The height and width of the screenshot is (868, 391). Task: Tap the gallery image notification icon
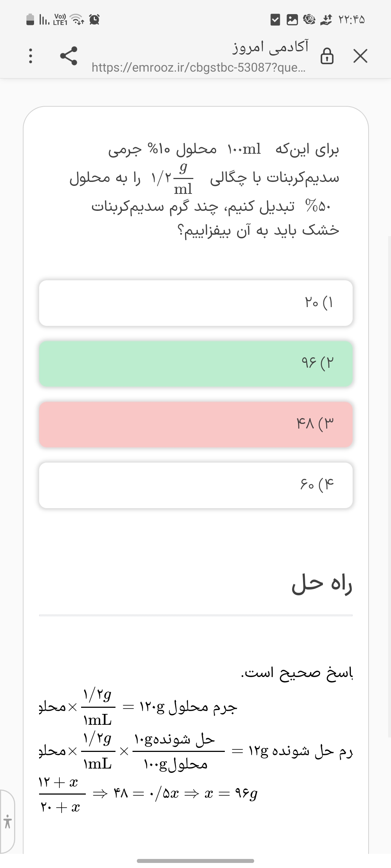pyautogui.click(x=292, y=20)
